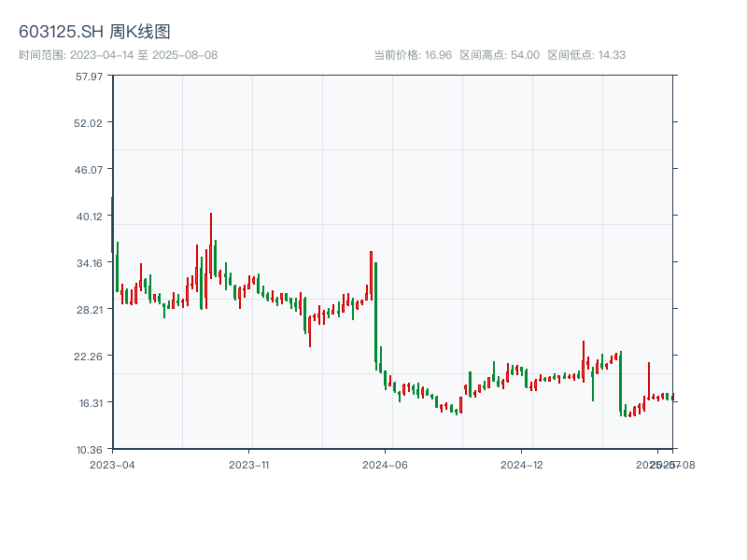This screenshot has height=560, width=747.
Task: Click the 603125.SH weekly K-line chart title
Action: (94, 33)
